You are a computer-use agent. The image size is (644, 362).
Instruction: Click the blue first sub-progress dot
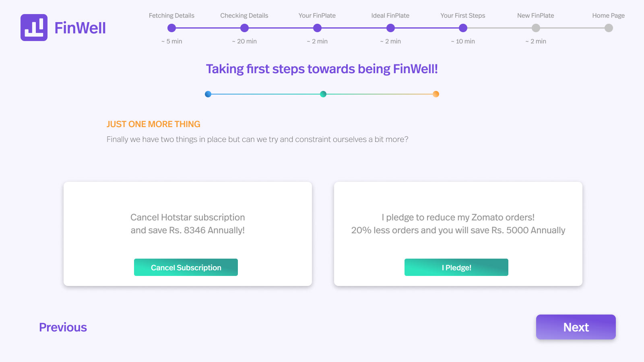208,94
